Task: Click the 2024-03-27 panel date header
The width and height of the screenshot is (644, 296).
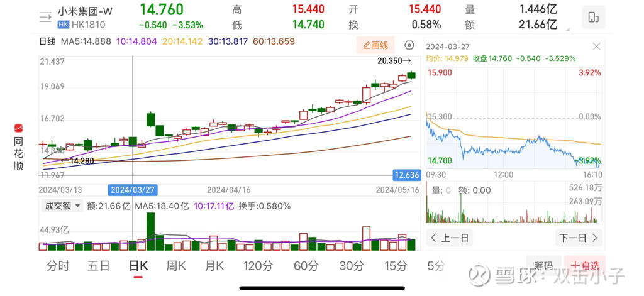Action: (x=448, y=47)
